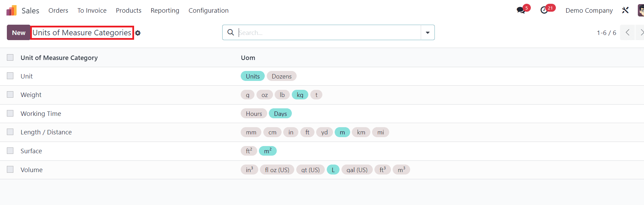Toggle the select-all header checkbox
Viewport: 644px width, 205px height.
tap(10, 57)
